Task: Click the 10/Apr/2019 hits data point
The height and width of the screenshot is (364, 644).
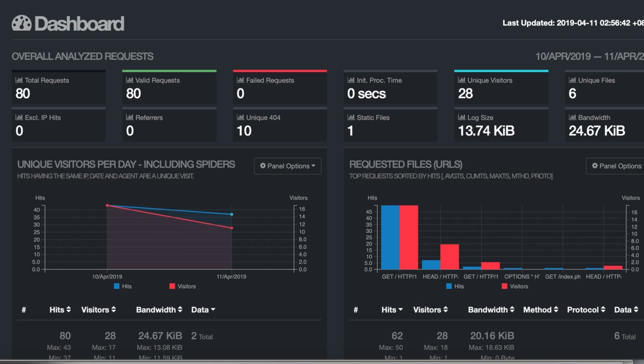Action: pyautogui.click(x=107, y=205)
